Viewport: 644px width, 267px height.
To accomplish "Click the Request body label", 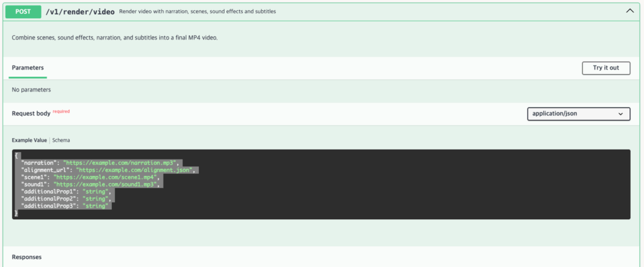I will coord(31,114).
